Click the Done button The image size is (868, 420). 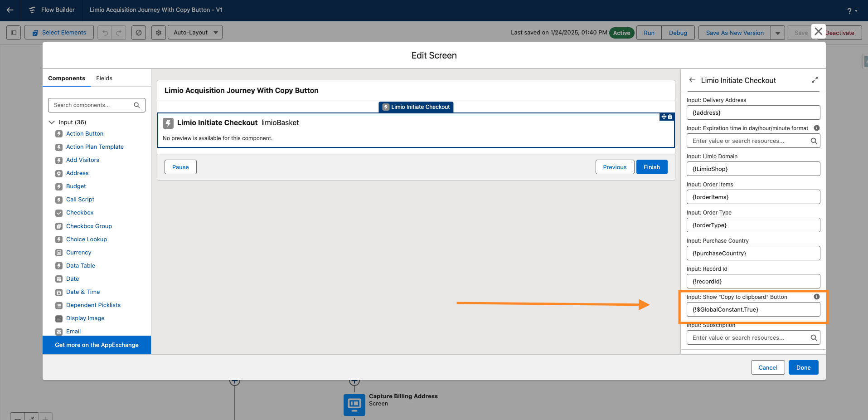click(x=804, y=367)
